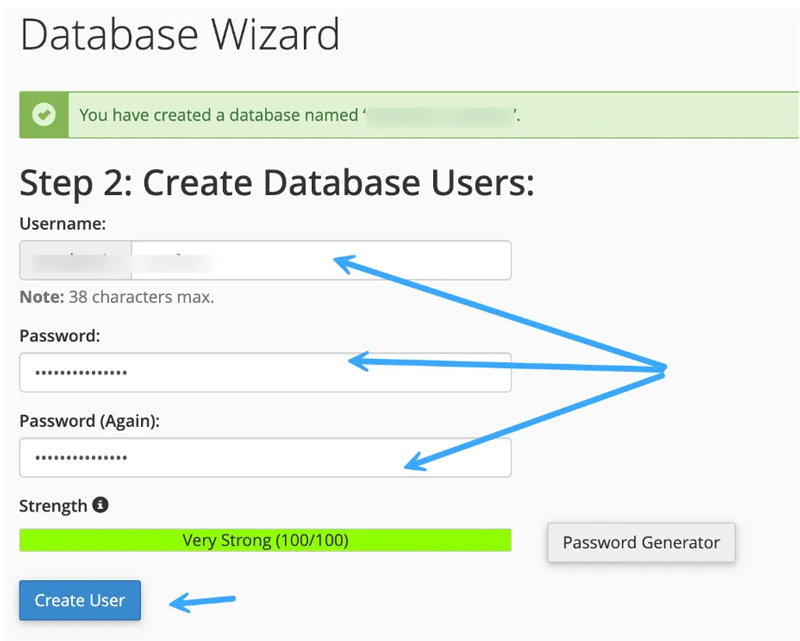Click the Username label
The height and width of the screenshot is (641, 800).
pyautogui.click(x=62, y=224)
